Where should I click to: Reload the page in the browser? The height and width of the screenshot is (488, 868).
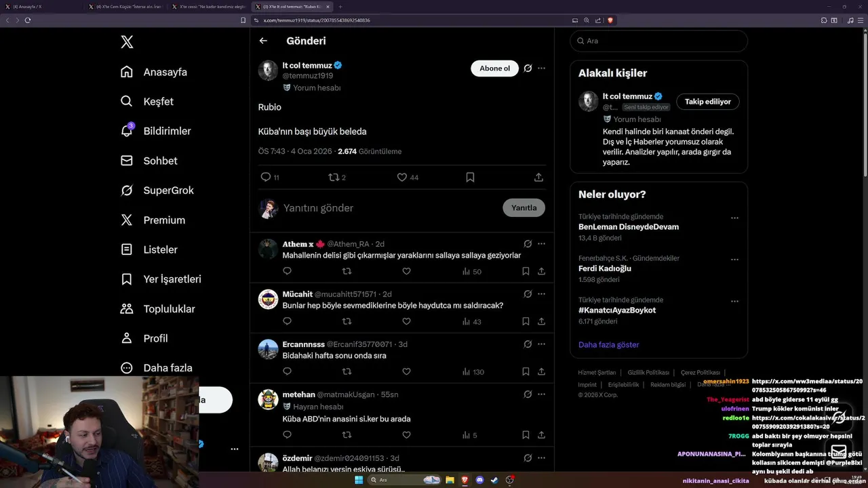[x=28, y=20]
